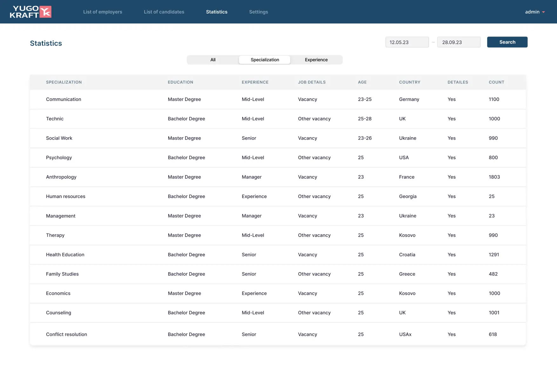Open the Anthropology specialization row
Image resolution: width=557 pixels, height=392 pixels.
click(x=61, y=177)
